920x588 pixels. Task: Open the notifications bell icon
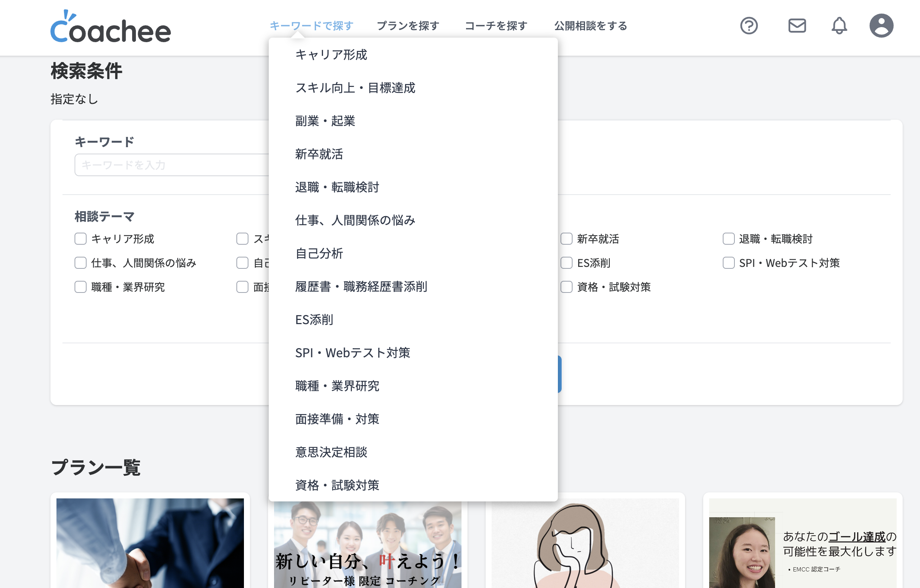click(839, 26)
